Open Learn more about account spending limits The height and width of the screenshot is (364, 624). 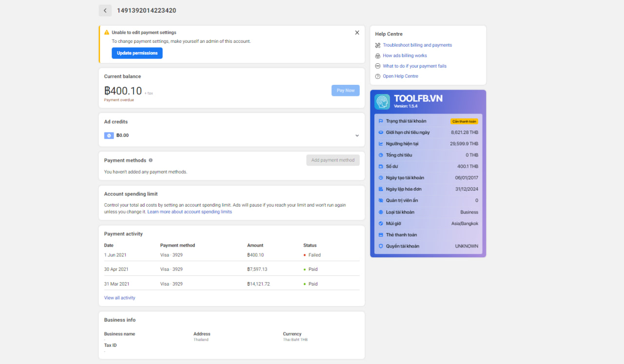[x=190, y=212]
